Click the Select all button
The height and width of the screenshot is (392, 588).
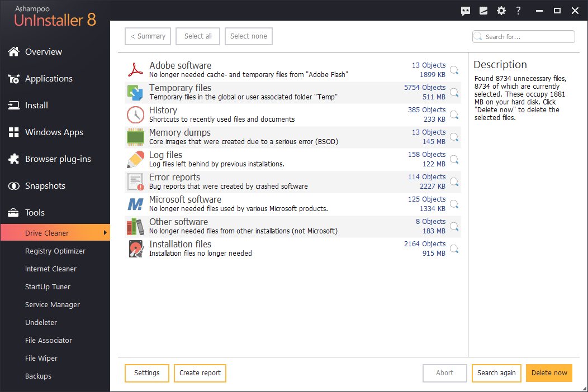(198, 36)
